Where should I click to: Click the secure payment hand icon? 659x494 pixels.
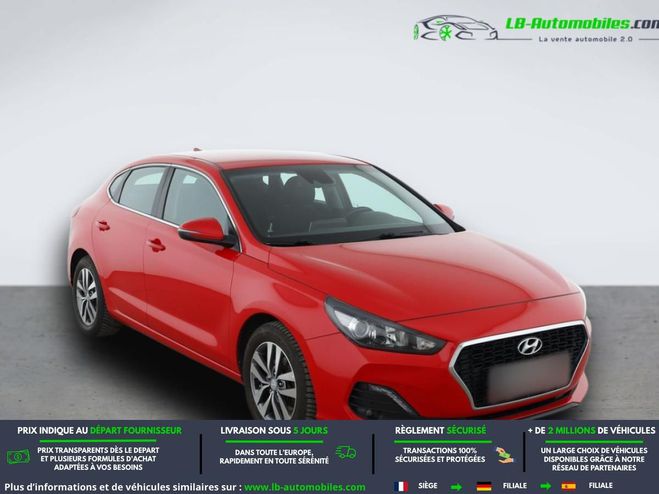click(504, 455)
